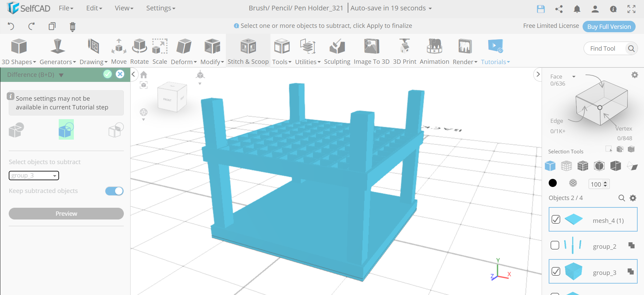This screenshot has width=644, height=295.
Task: Click the Share icon
Action: point(559,9)
